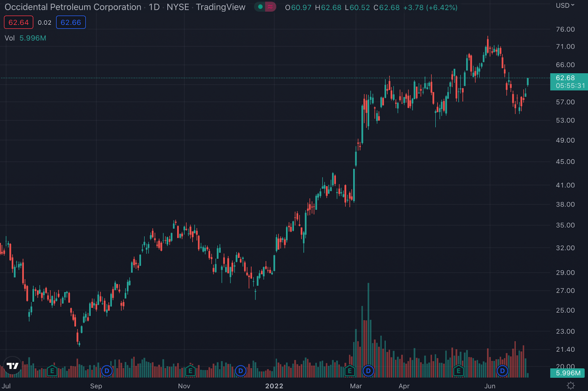Click the low value L60.52
588x391 pixels.
357,7
